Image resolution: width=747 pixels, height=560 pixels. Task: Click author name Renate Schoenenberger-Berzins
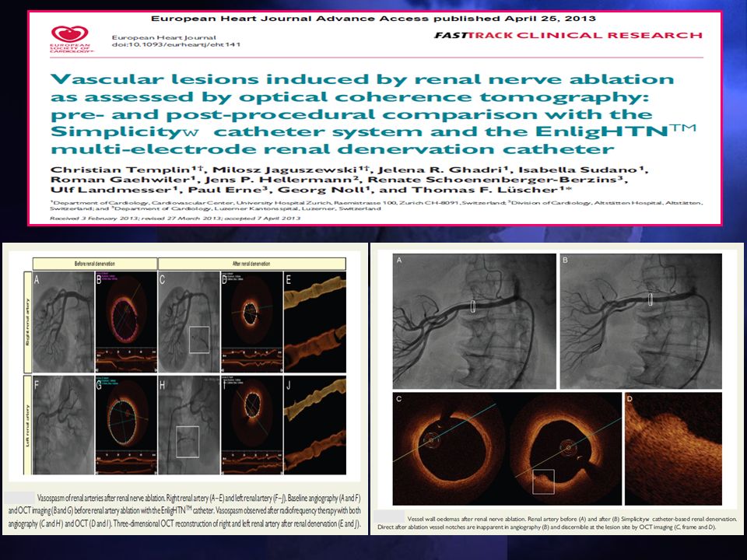tap(492, 180)
